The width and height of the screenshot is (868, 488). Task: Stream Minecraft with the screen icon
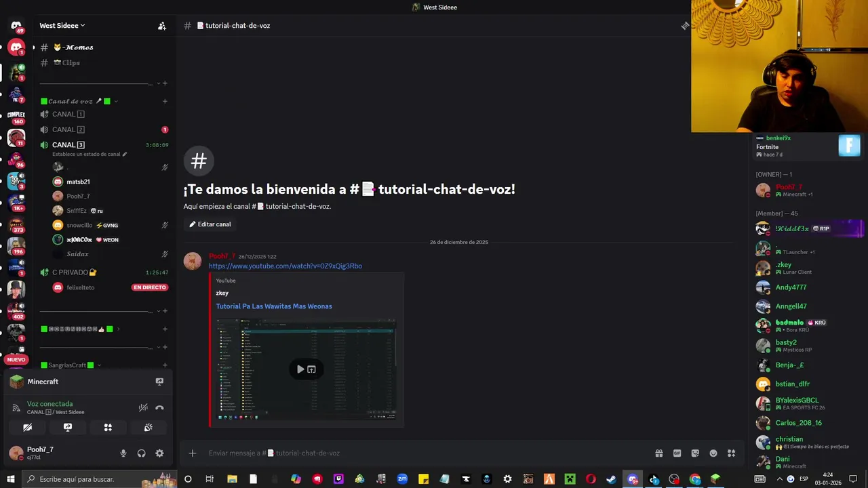(159, 382)
